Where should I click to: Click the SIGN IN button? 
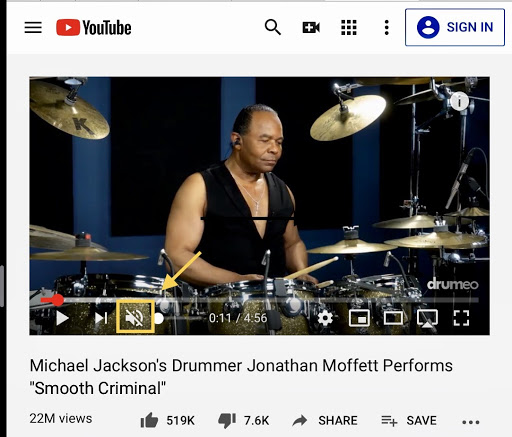pos(455,27)
